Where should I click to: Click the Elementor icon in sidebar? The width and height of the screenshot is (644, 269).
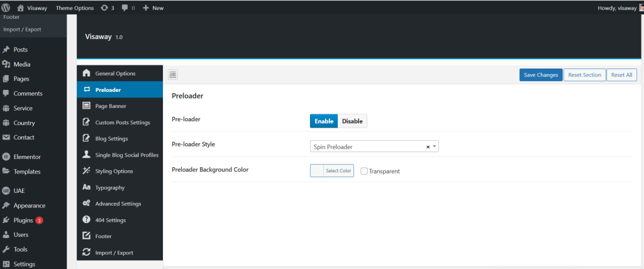click(6, 156)
